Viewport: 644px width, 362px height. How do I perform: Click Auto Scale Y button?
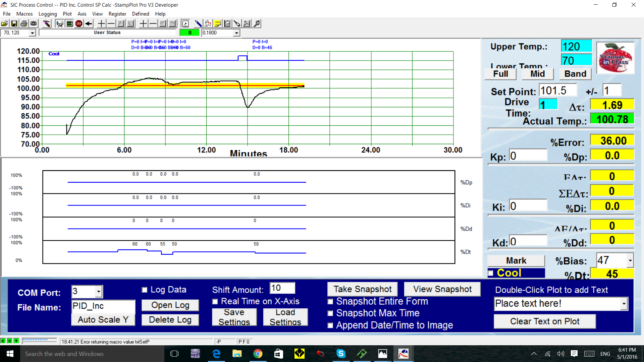coord(103,320)
